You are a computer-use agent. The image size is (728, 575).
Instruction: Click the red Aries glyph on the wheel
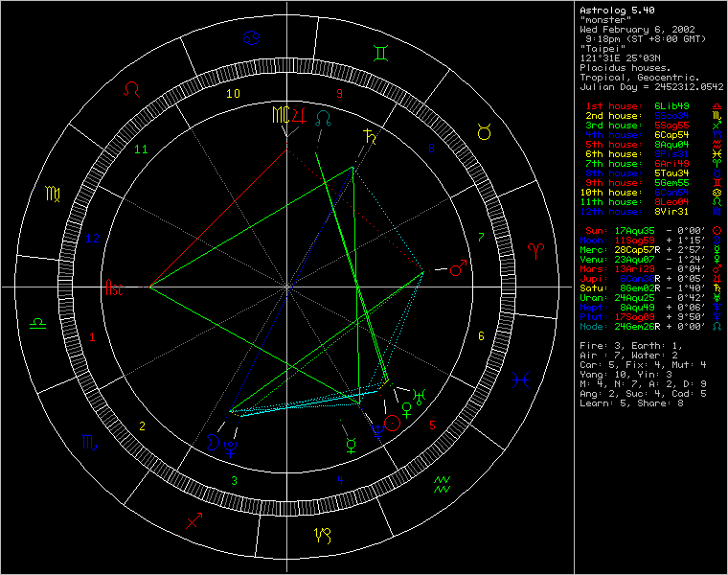click(x=535, y=251)
